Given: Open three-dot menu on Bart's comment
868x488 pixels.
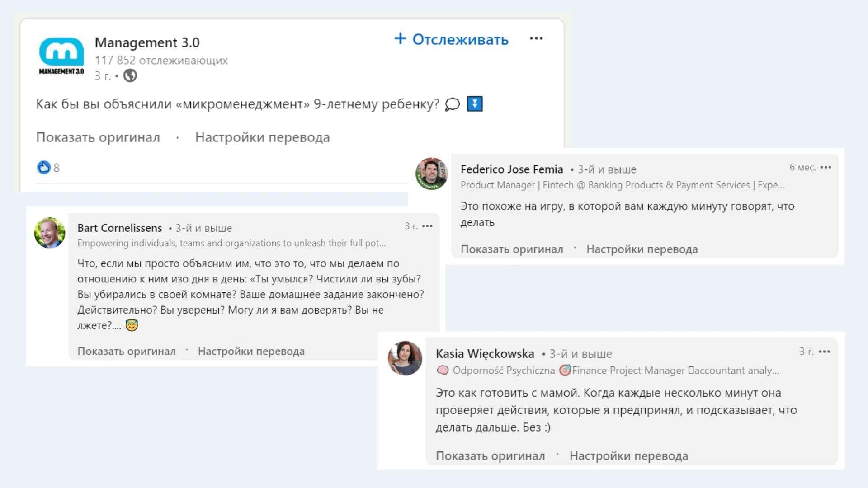Looking at the screenshot, I should [427, 226].
